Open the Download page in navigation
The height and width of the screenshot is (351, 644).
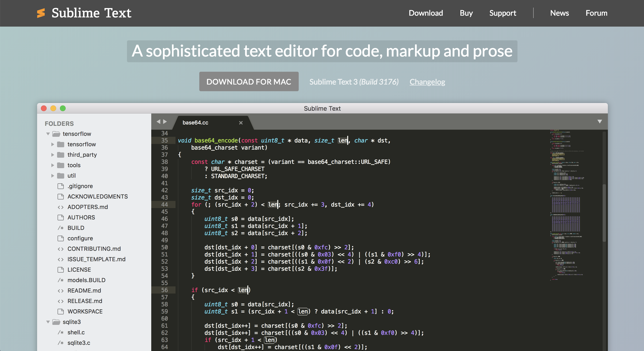(x=426, y=13)
